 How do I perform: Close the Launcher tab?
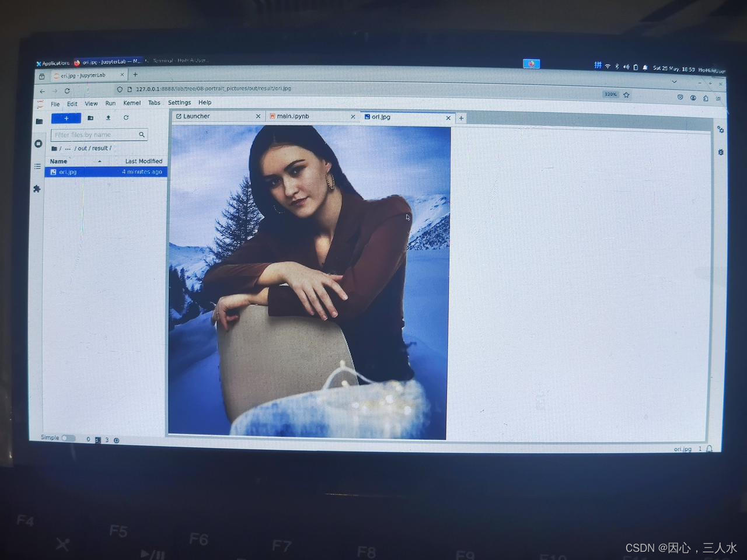pyautogui.click(x=258, y=116)
